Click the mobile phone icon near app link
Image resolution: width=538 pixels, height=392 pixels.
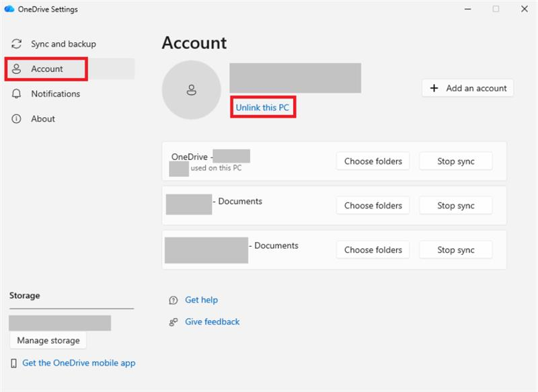(x=13, y=363)
